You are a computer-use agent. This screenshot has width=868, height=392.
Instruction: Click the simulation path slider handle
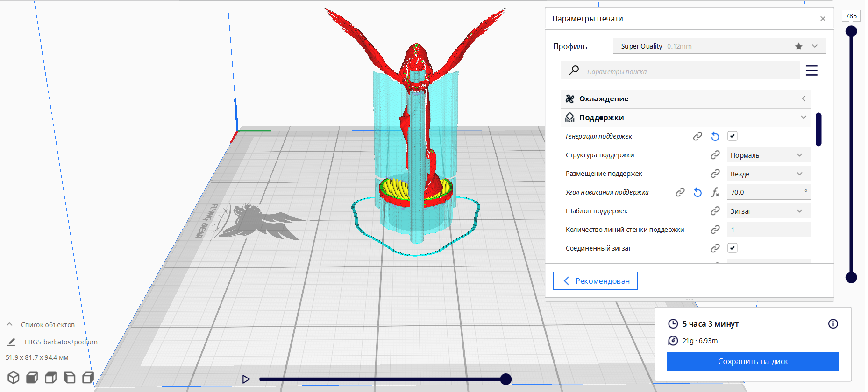(x=505, y=379)
